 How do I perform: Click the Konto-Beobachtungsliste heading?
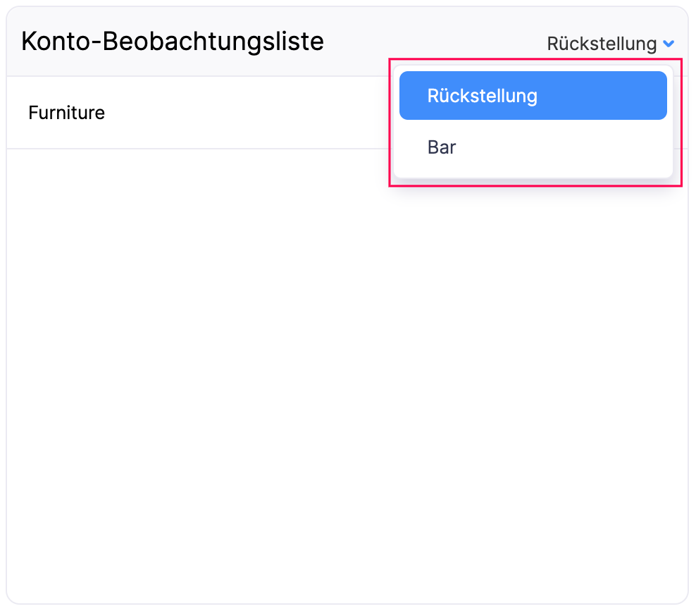(173, 42)
